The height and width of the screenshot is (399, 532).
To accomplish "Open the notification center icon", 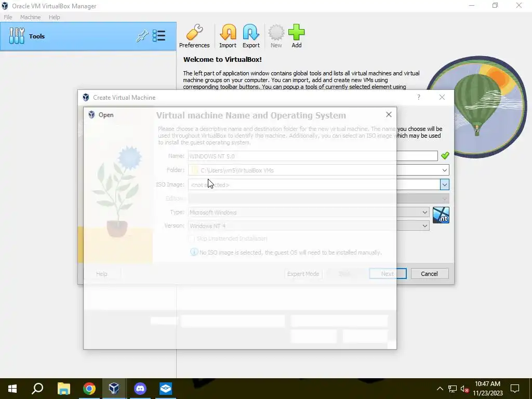I will click(x=515, y=389).
